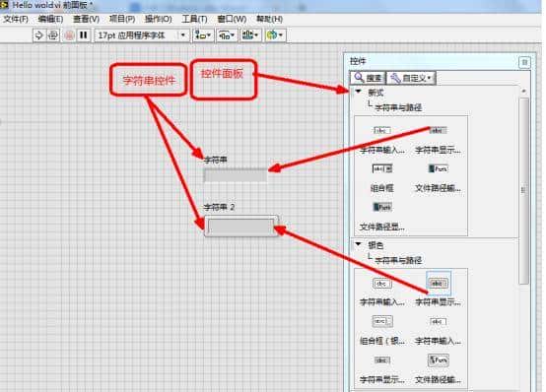Select 字符串输入 icon beside 组合框（银 in 银色
Viewport: 546px width, 392px height.
[438, 321]
